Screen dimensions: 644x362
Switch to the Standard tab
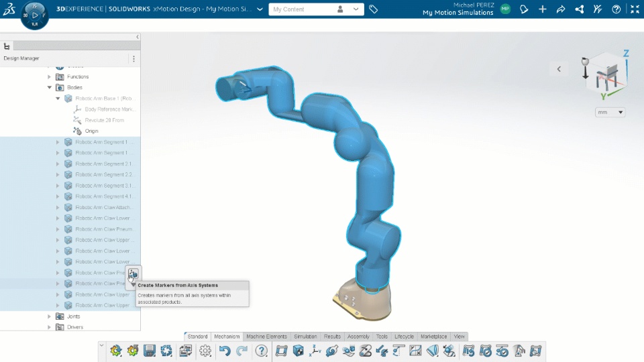coord(197,337)
